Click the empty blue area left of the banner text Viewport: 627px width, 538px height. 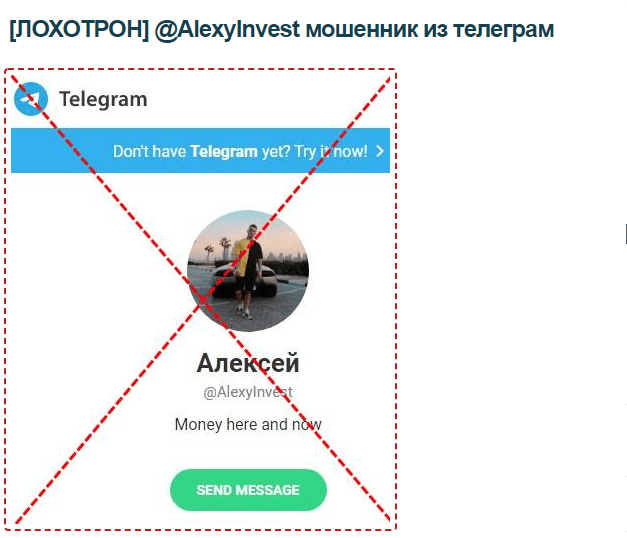pos(60,151)
